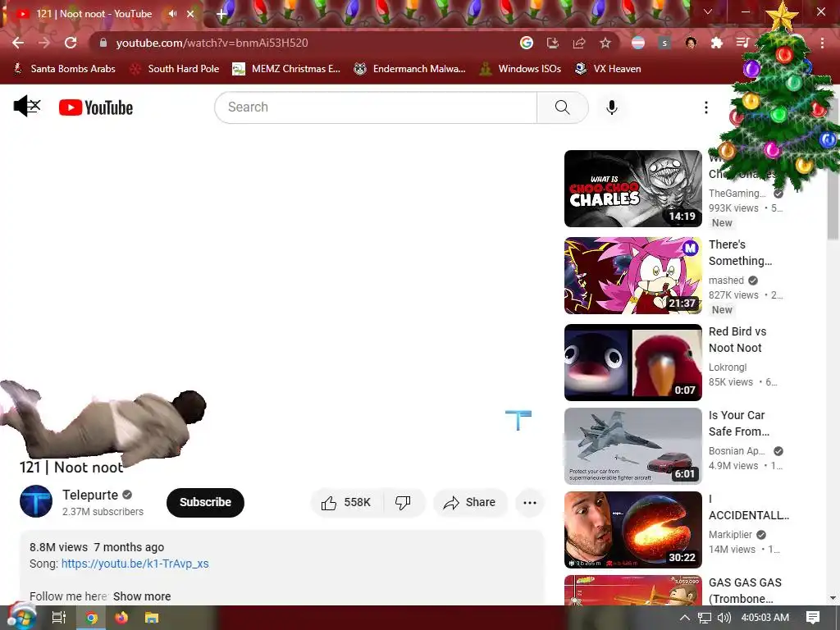Click the crossed-out speaker icon beside YouTube logo
The height and width of the screenshot is (630, 840).
(x=27, y=106)
